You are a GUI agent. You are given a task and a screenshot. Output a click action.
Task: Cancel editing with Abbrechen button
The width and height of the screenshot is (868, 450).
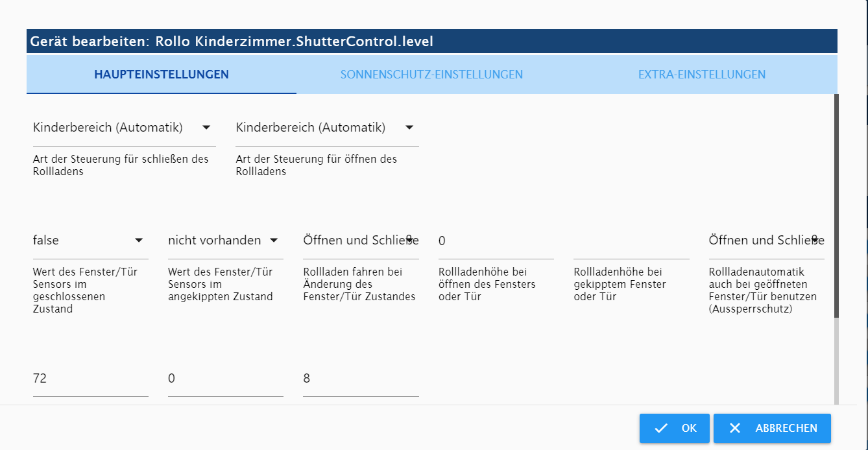[x=772, y=428]
